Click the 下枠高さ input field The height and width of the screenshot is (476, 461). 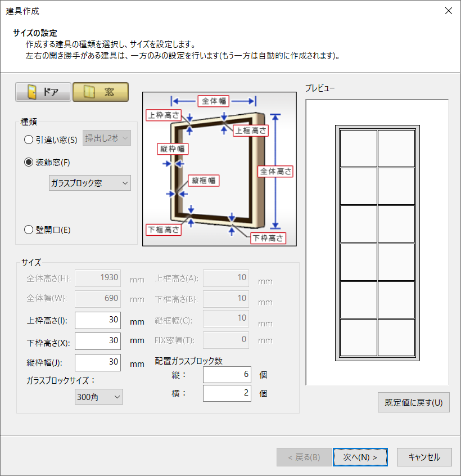[x=97, y=340]
